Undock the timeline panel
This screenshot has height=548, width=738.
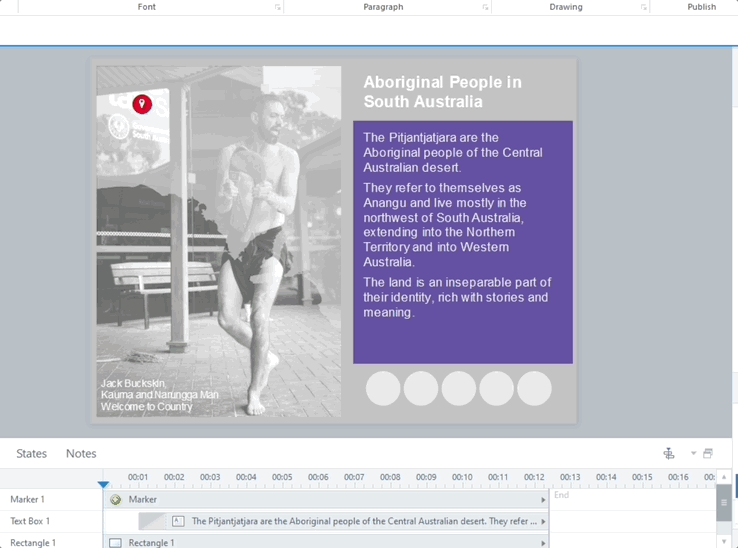click(x=708, y=454)
